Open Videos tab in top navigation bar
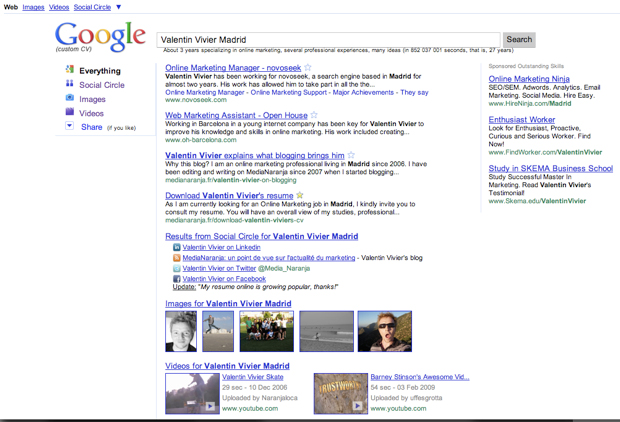 point(59,7)
